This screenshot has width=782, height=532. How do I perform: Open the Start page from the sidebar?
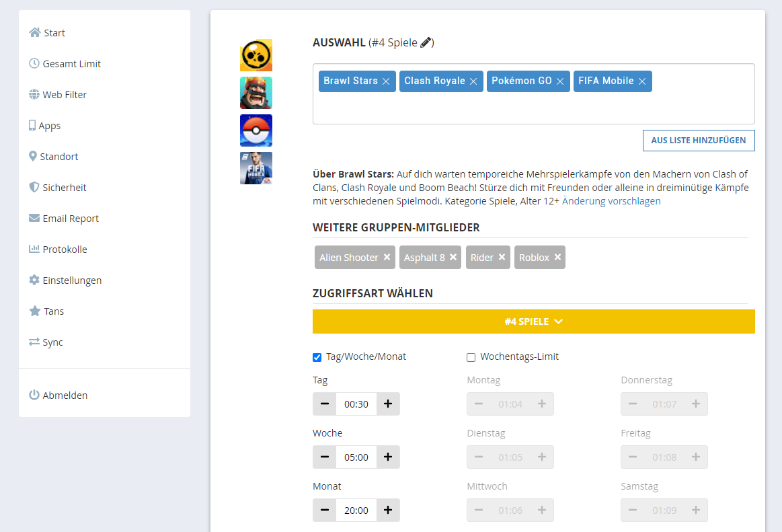47,33
